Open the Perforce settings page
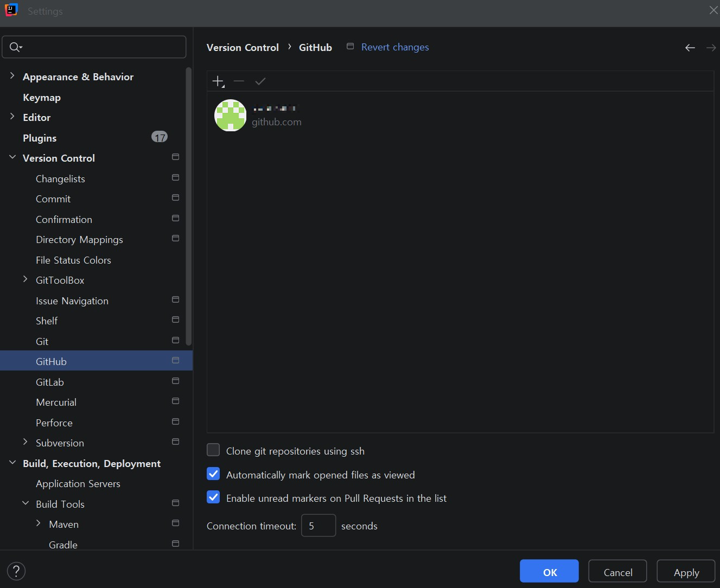720x588 pixels. coord(54,423)
